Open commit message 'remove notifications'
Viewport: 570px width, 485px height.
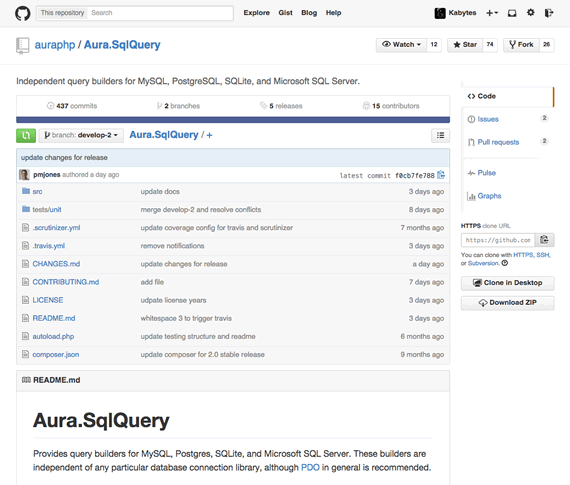pyautogui.click(x=172, y=246)
